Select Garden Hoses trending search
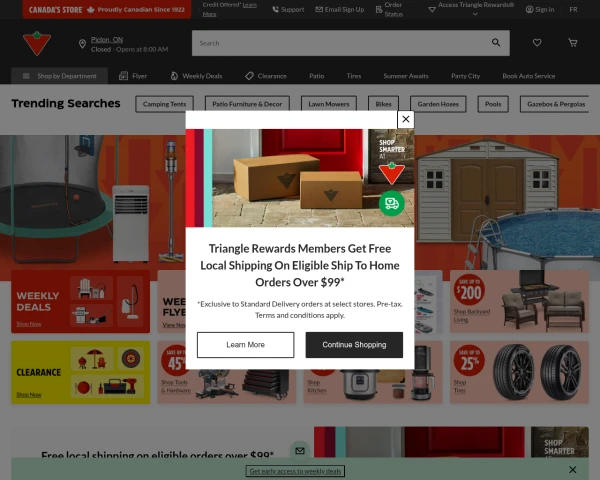This screenshot has width=600, height=480. [x=438, y=104]
